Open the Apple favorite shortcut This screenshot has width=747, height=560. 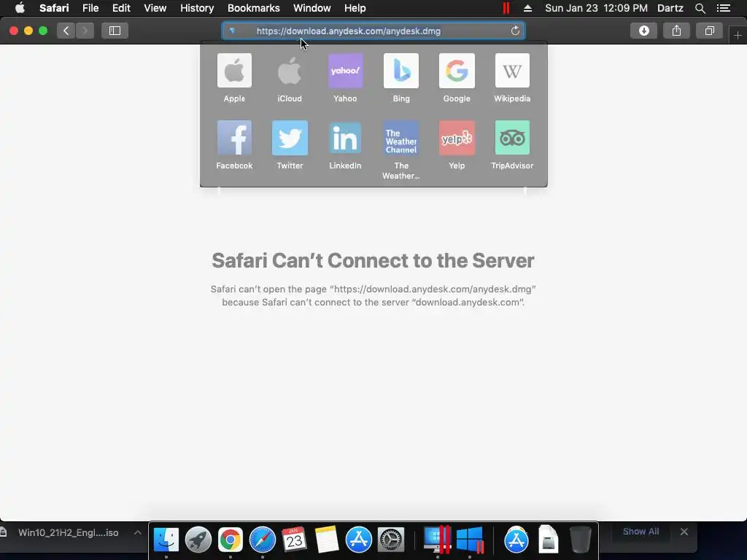point(234,78)
